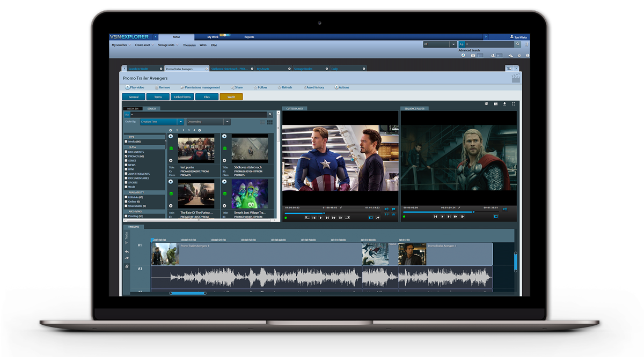The width and height of the screenshot is (644, 357).
Task: Play the Sequence Player video
Action: [442, 217]
